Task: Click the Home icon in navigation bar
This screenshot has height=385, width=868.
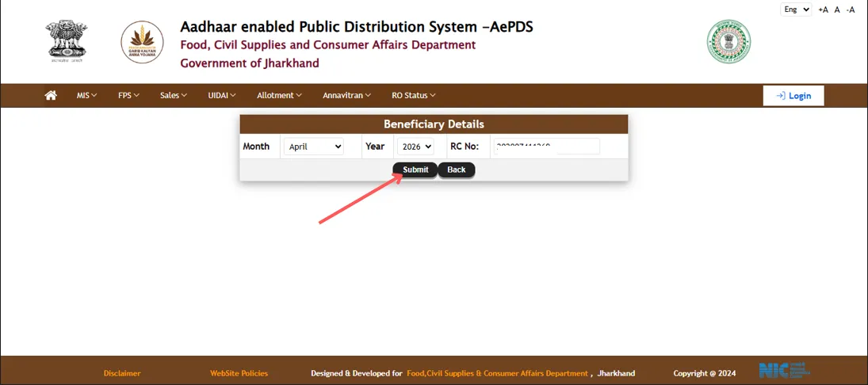Action: coord(51,95)
